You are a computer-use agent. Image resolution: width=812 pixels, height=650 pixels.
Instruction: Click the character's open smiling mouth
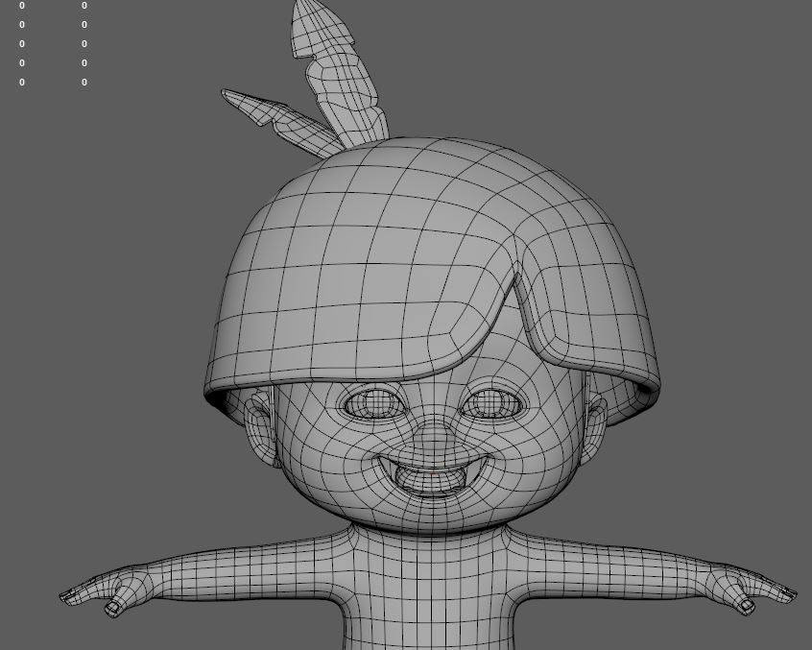[433, 475]
